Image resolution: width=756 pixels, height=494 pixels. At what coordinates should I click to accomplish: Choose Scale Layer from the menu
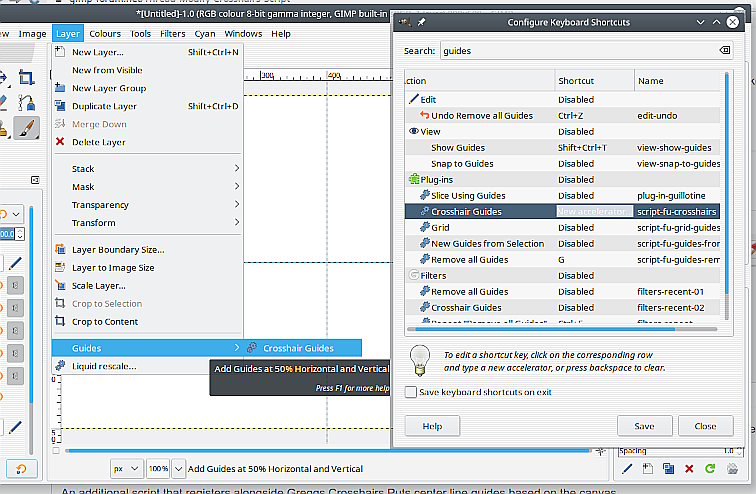[x=147, y=286]
